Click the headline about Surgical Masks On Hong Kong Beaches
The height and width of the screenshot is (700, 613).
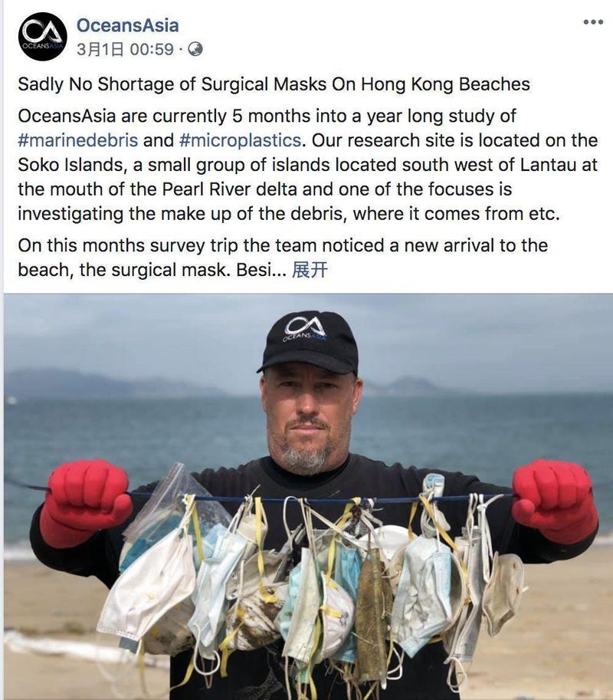[274, 84]
